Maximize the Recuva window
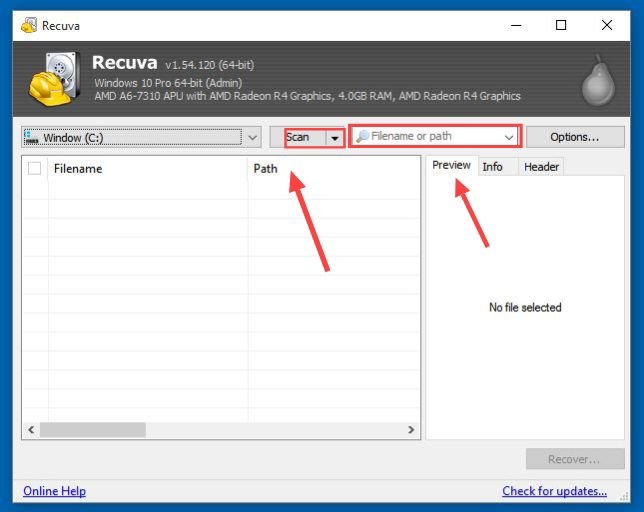Screen dimensions: 644x512 (561, 25)
